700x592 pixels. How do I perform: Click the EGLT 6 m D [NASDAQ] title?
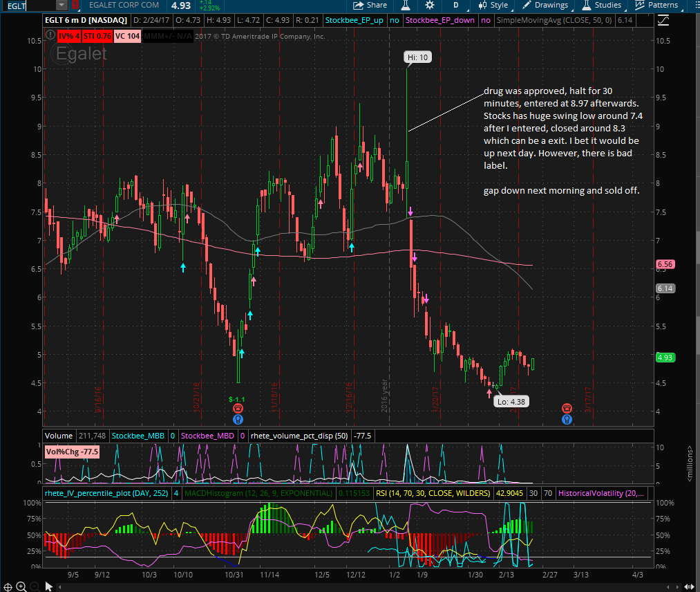click(86, 20)
